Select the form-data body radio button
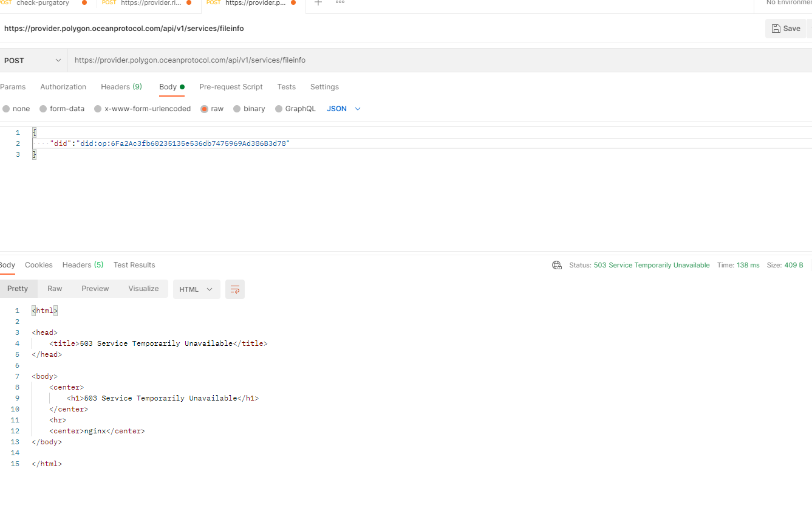The image size is (812, 516). click(43, 108)
